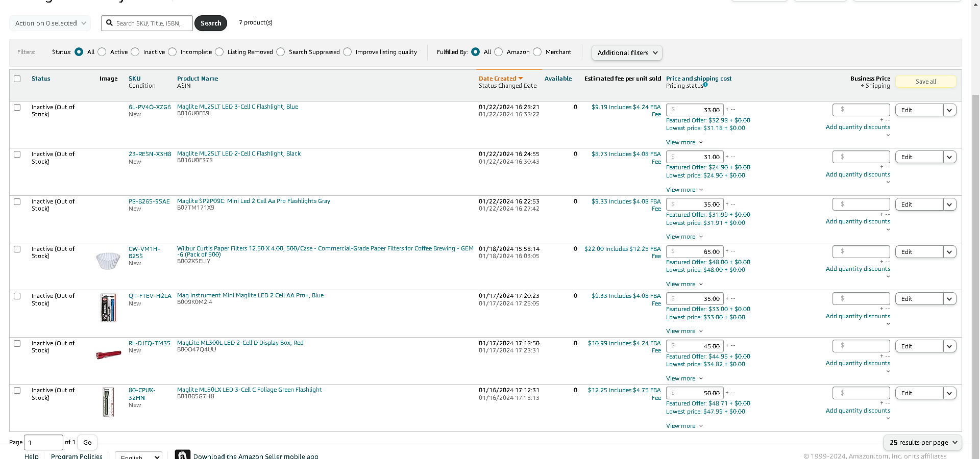This screenshot has width=980, height=459.
Task: Click the Pricing status info icon
Action: coord(705,85)
